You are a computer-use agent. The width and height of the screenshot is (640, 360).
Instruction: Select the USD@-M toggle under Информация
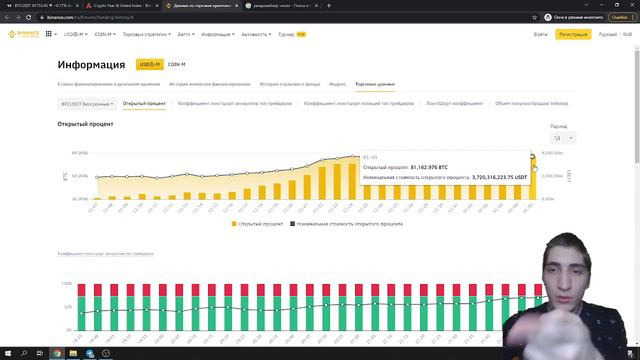pos(150,64)
